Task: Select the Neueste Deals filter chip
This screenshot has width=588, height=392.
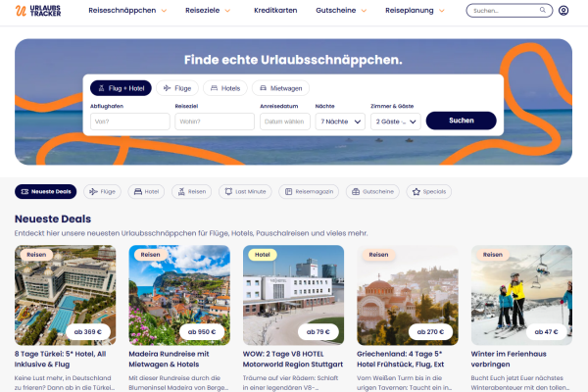Action: coord(46,192)
